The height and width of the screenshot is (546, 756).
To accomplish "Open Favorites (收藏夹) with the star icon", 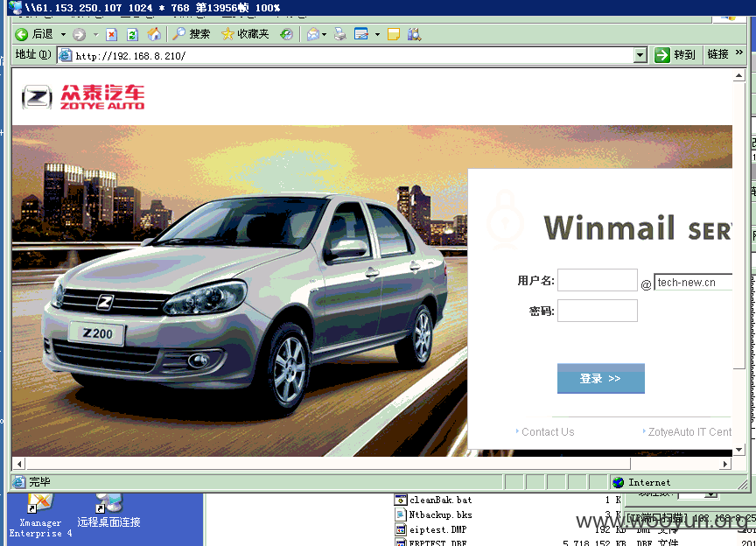I will [x=245, y=34].
